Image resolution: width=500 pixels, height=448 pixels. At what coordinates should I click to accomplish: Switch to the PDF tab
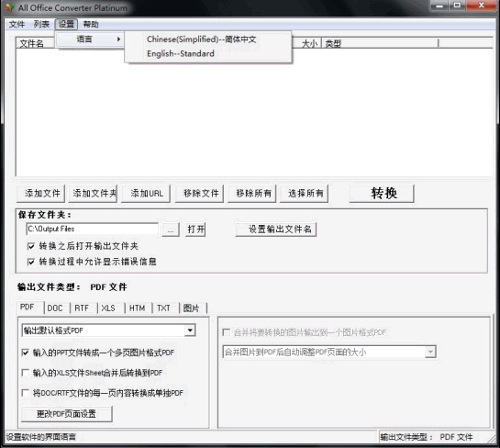point(29,308)
